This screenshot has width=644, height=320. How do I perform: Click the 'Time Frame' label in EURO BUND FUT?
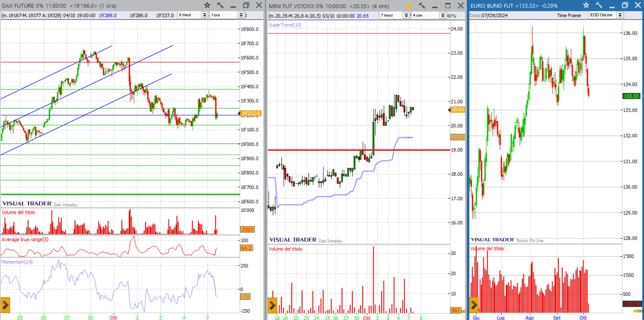(x=569, y=16)
